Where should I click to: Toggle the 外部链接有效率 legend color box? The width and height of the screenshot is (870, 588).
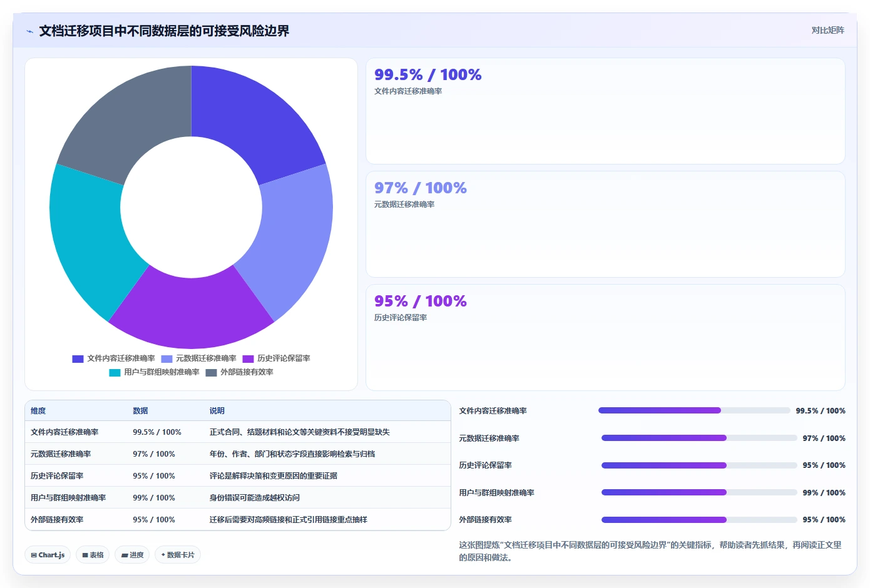pos(211,373)
